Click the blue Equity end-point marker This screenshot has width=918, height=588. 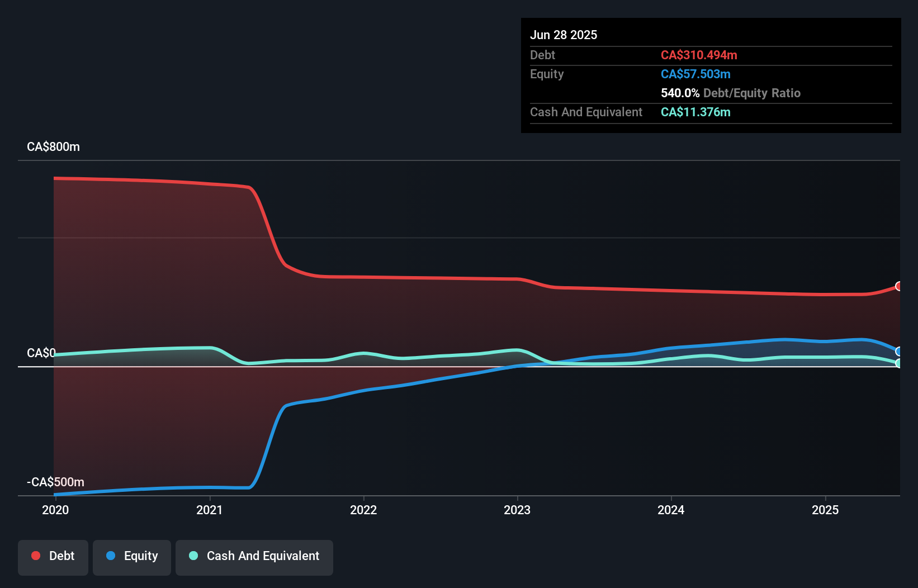pyautogui.click(x=899, y=352)
